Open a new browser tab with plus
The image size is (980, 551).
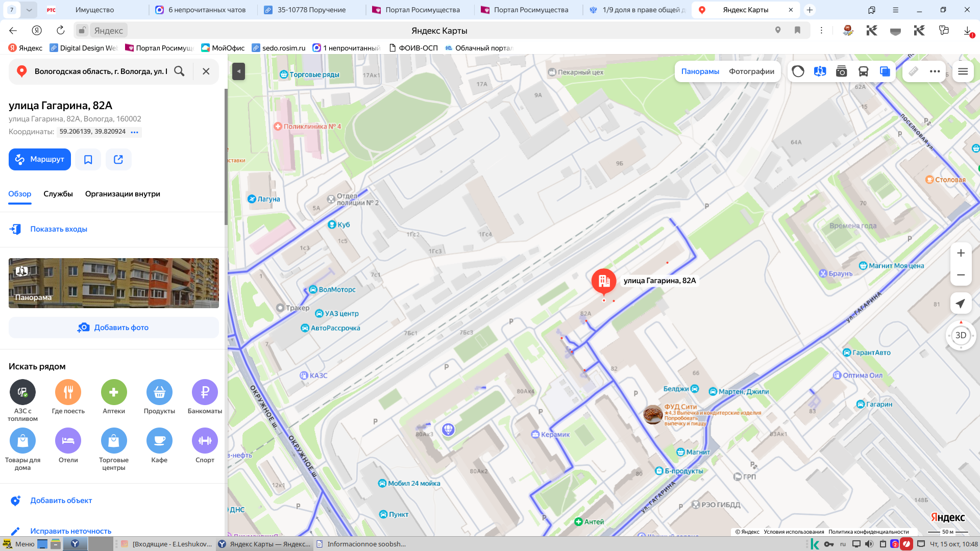(x=810, y=10)
